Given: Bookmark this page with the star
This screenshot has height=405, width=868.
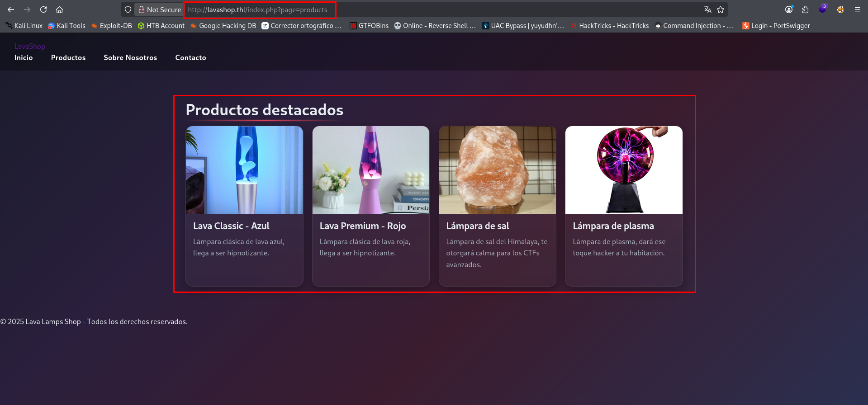Looking at the screenshot, I should point(721,9).
